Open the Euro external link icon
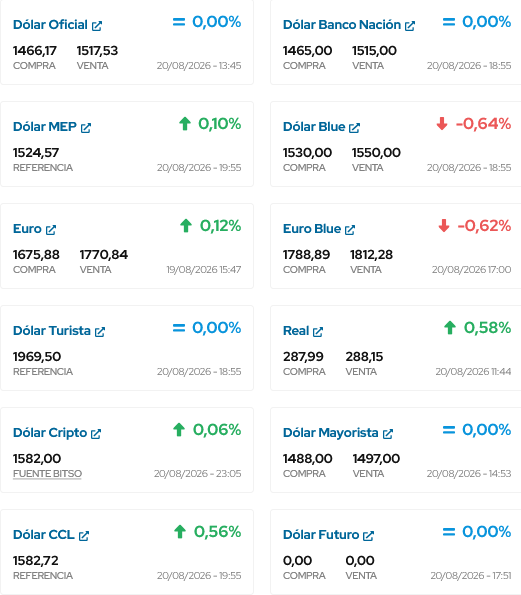Screen dimensions: 521x595 (51, 230)
